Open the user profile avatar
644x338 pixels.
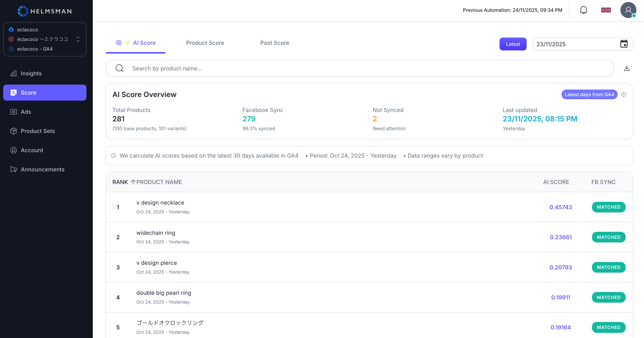tap(628, 10)
